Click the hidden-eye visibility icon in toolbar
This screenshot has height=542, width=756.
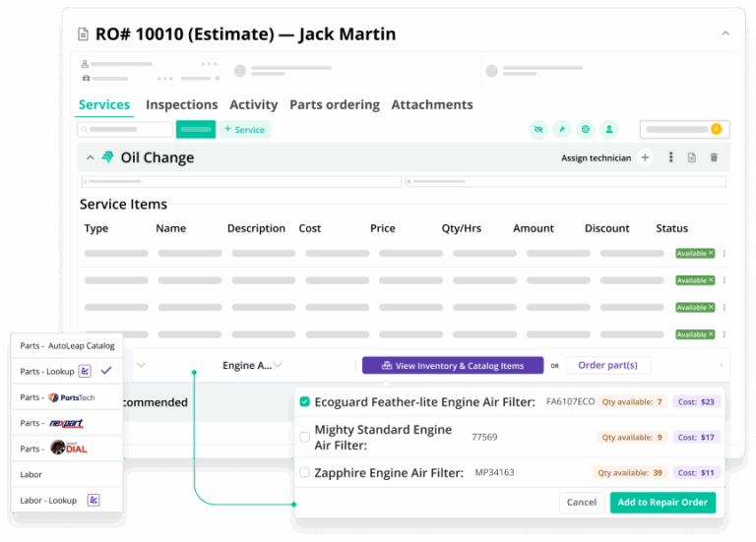click(537, 129)
